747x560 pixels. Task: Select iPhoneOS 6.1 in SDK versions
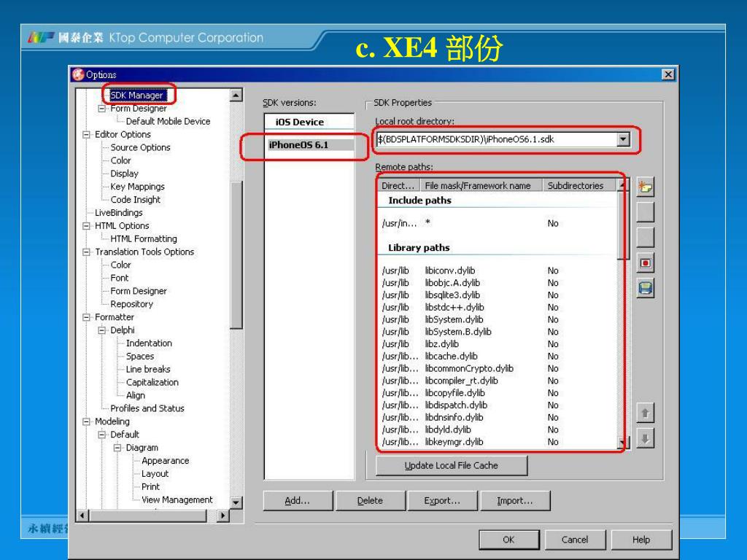[x=309, y=145]
